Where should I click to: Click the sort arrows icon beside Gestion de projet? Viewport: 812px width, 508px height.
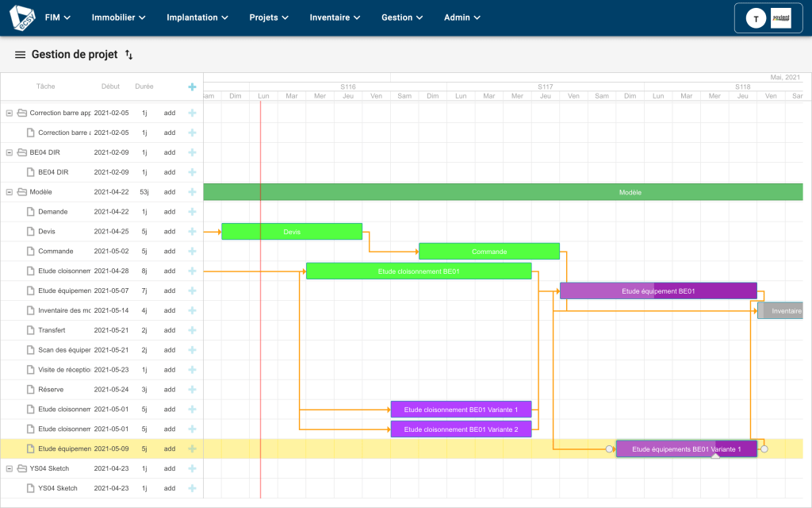(x=127, y=56)
